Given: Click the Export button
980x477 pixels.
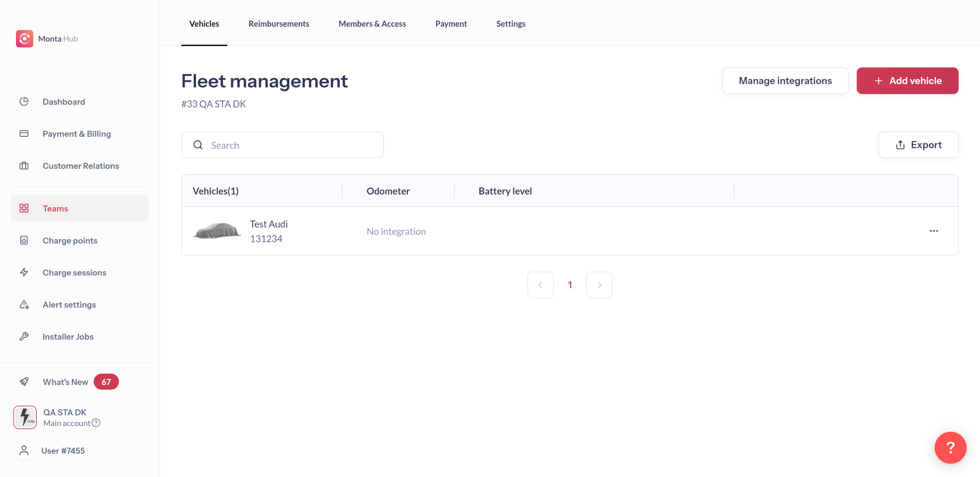Looking at the screenshot, I should point(918,145).
